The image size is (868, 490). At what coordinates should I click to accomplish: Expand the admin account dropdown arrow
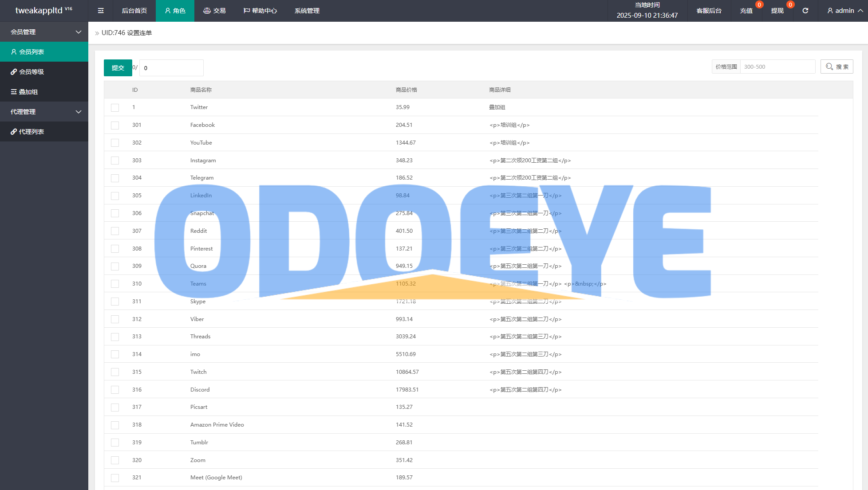click(860, 11)
